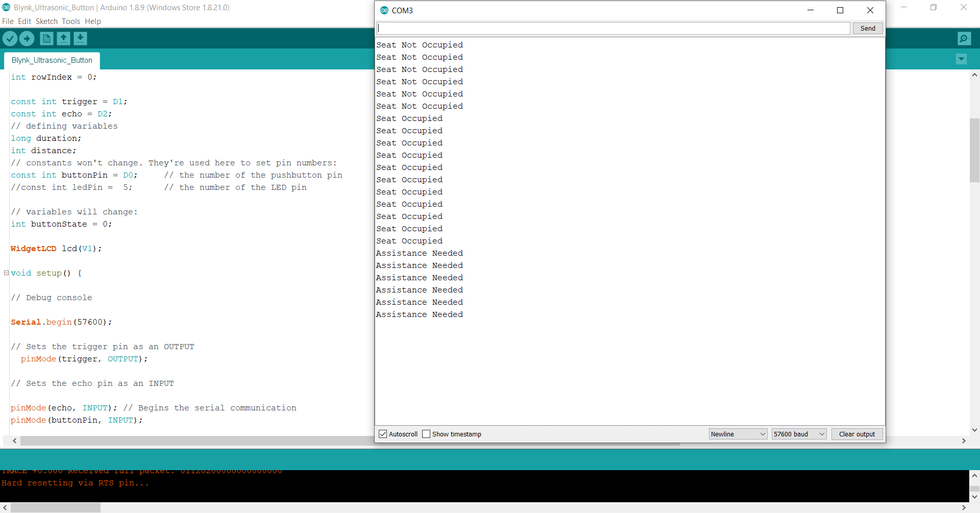Open the Sketch menu

(x=46, y=21)
